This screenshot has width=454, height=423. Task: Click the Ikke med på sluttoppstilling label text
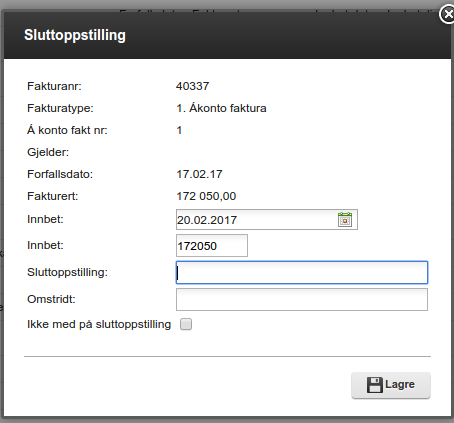pyautogui.click(x=99, y=324)
